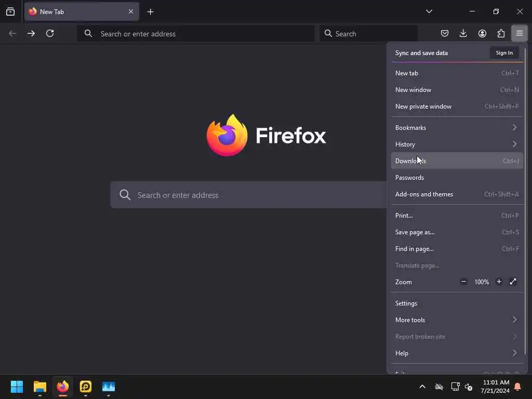Viewport: 532px width, 399px height.
Task: Expand the Help submenu
Action: point(457,353)
